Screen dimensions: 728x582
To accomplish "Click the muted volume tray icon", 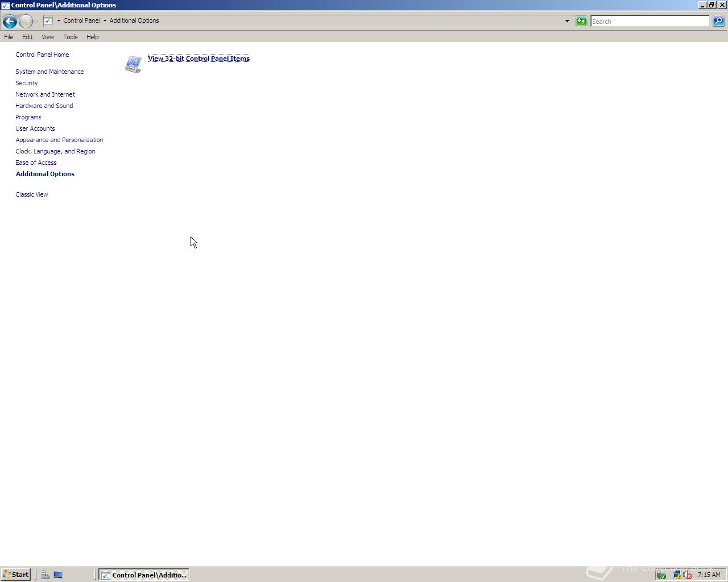I will tap(687, 575).
